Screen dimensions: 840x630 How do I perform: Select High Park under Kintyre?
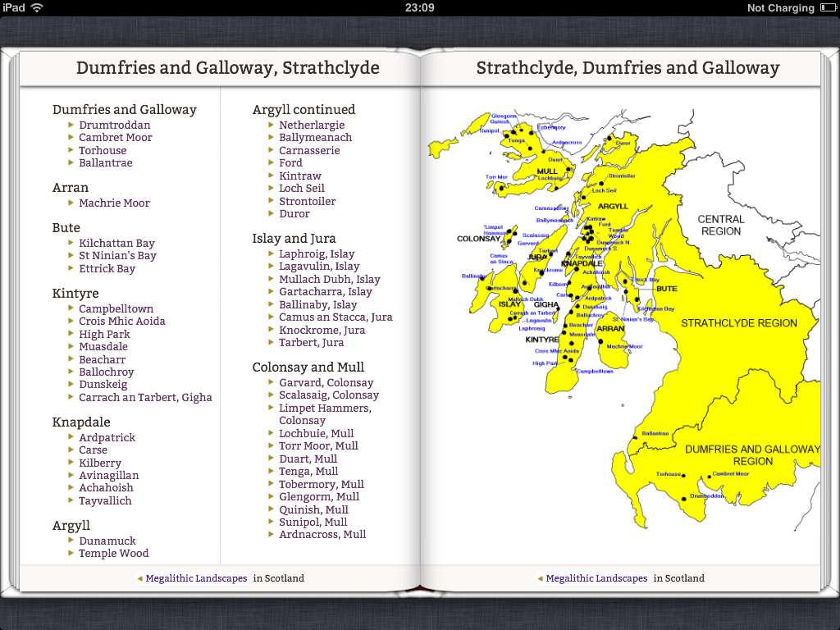pos(104,334)
